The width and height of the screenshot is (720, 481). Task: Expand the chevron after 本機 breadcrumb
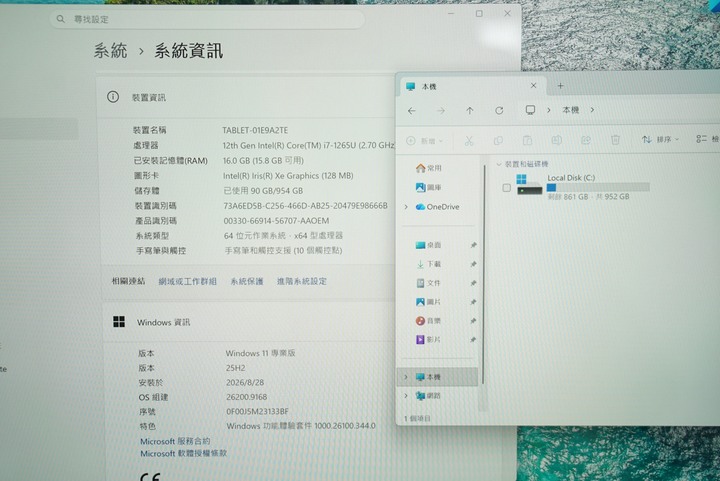coord(592,110)
